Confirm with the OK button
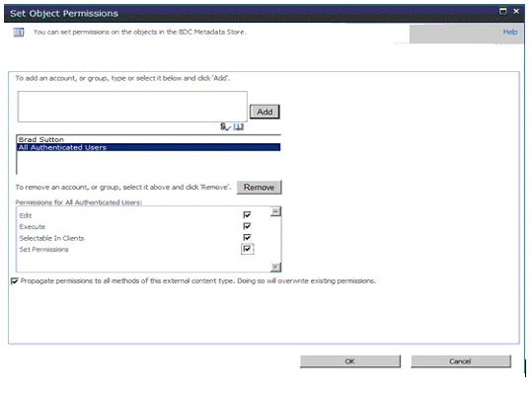The height and width of the screenshot is (394, 532). pyautogui.click(x=350, y=361)
